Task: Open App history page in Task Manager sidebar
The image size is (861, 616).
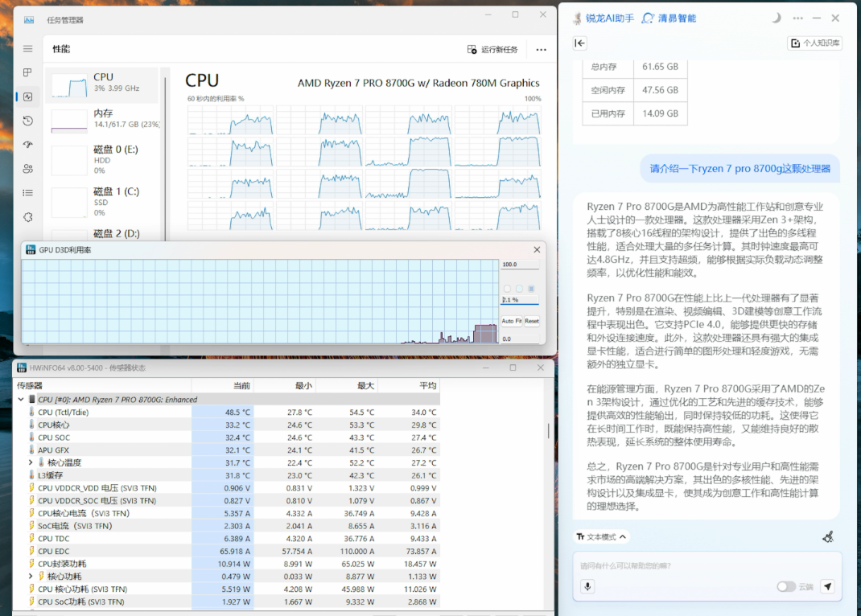Action: click(27, 121)
